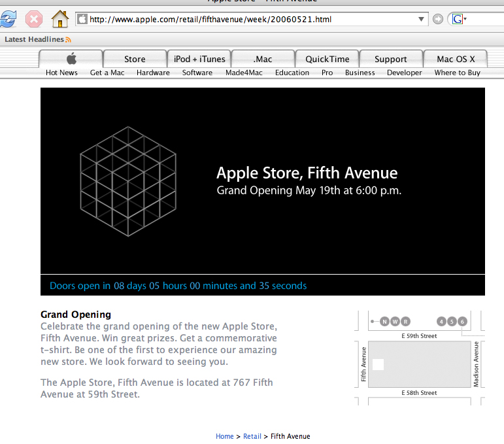
Task: Click the Pro link
Action: 327,73
